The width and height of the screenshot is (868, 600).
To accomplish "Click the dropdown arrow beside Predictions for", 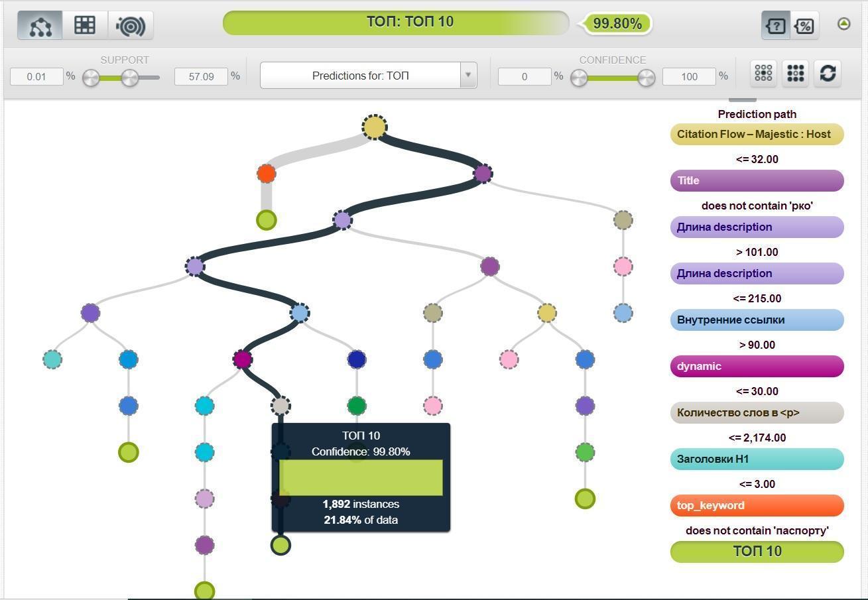I will point(468,76).
